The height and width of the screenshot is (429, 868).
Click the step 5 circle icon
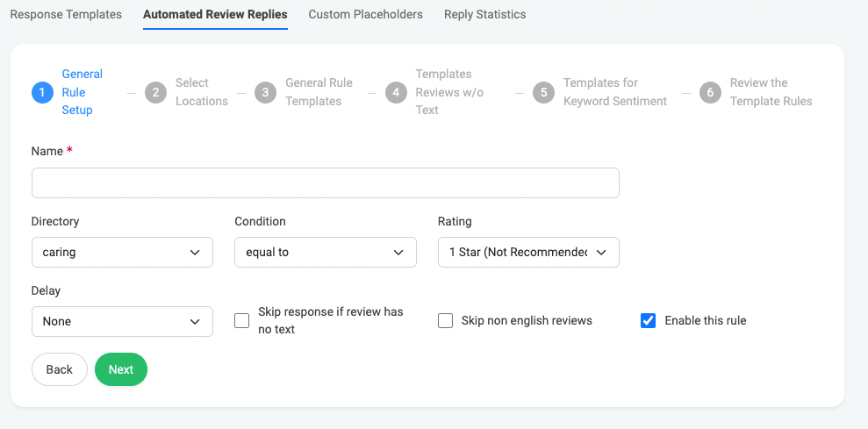543,92
